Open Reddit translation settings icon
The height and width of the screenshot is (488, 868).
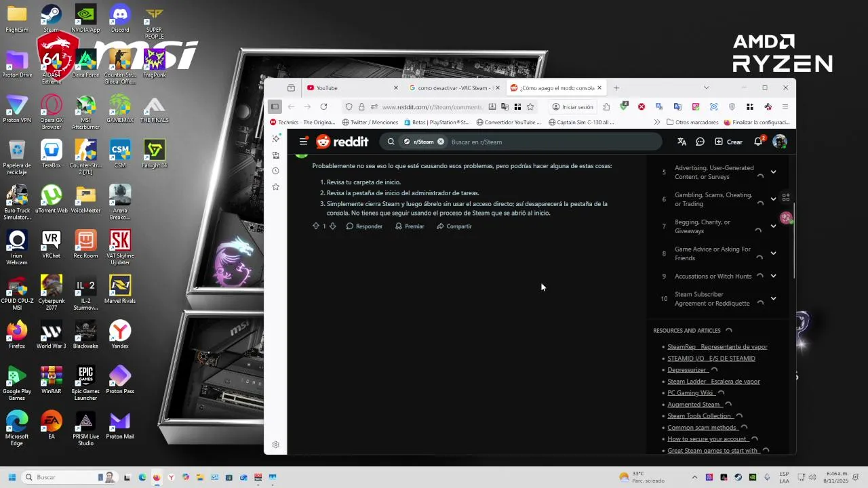click(x=682, y=142)
